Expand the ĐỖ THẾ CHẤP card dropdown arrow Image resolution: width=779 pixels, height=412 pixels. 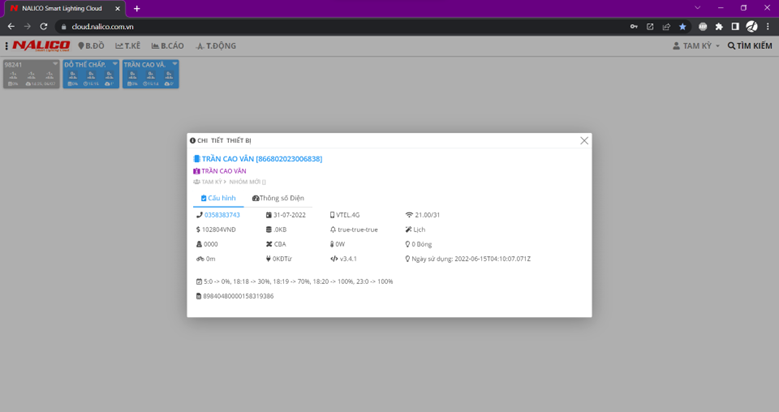click(115, 64)
